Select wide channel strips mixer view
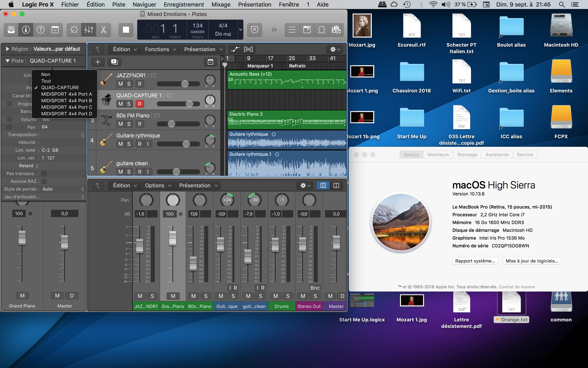 point(336,185)
